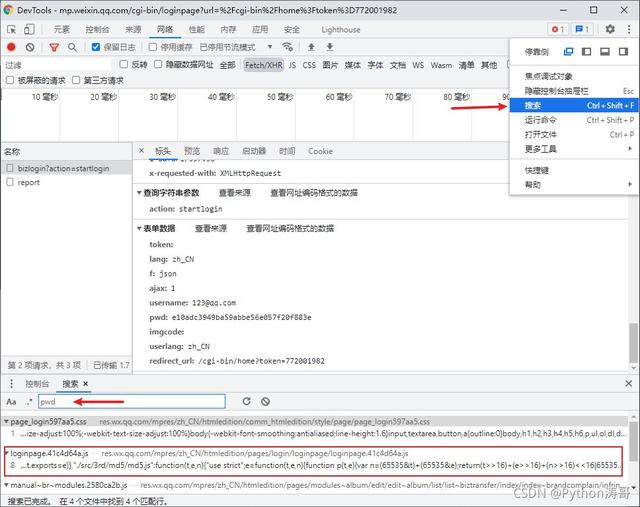Open the Lighthouse panel tab
Screen dimensions: 640x507
341,29
